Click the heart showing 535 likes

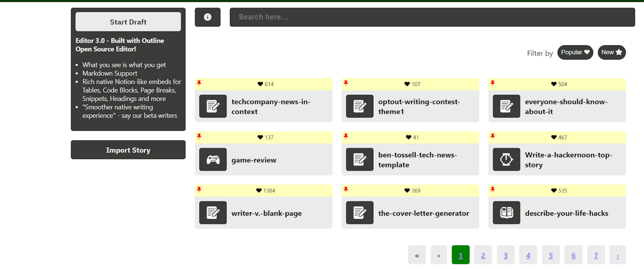pos(554,191)
